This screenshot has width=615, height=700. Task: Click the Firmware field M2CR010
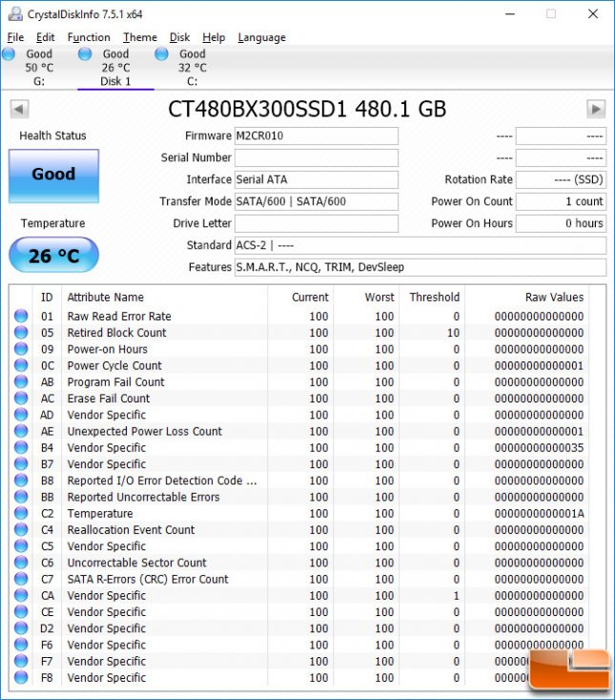(317, 135)
